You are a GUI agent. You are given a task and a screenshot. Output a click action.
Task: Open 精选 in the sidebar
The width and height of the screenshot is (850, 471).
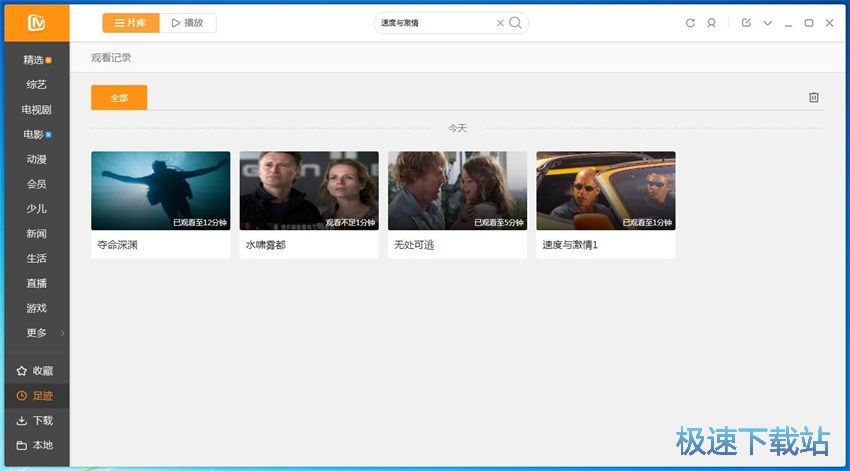(x=36, y=60)
